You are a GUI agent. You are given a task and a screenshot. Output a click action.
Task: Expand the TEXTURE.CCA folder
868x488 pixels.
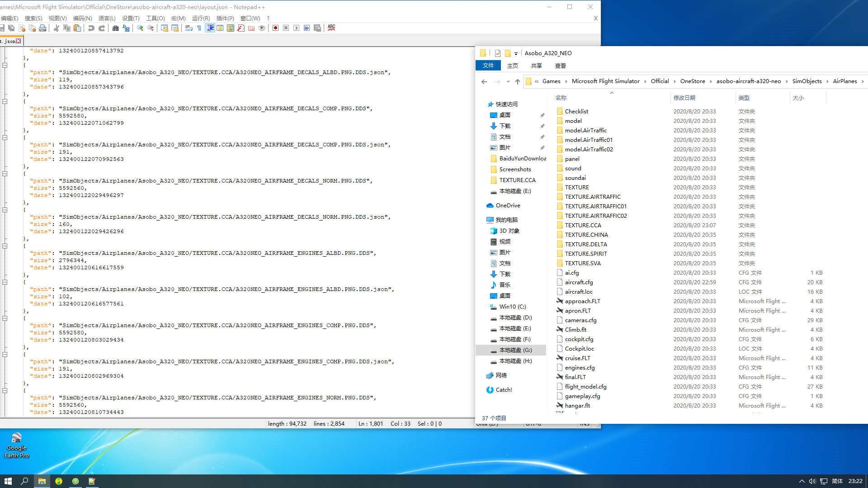(x=582, y=225)
